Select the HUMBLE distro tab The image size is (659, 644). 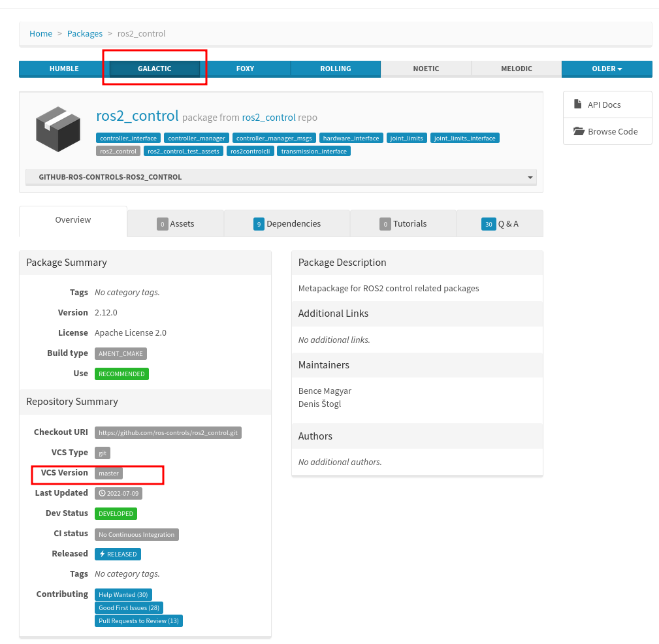[64, 69]
